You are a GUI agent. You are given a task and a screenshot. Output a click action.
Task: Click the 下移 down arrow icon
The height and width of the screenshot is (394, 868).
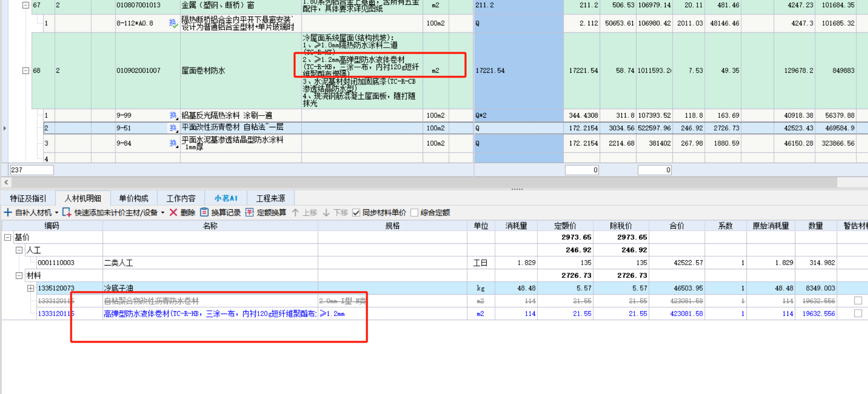[326, 213]
